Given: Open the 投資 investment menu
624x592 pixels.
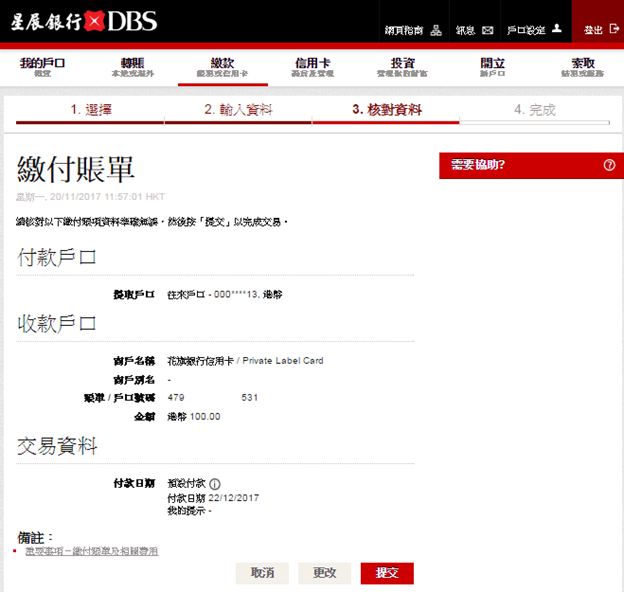Looking at the screenshot, I should (402, 67).
